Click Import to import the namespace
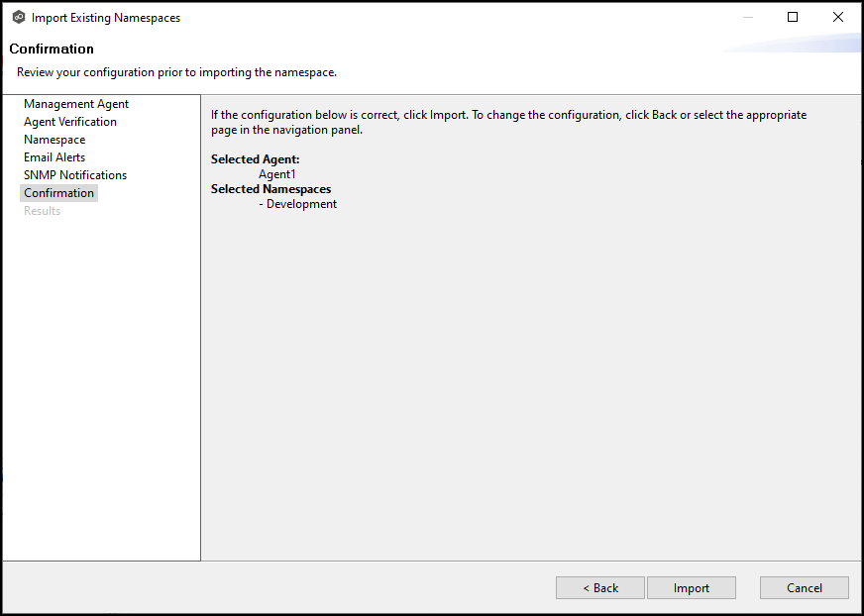The height and width of the screenshot is (616, 864). tap(692, 588)
